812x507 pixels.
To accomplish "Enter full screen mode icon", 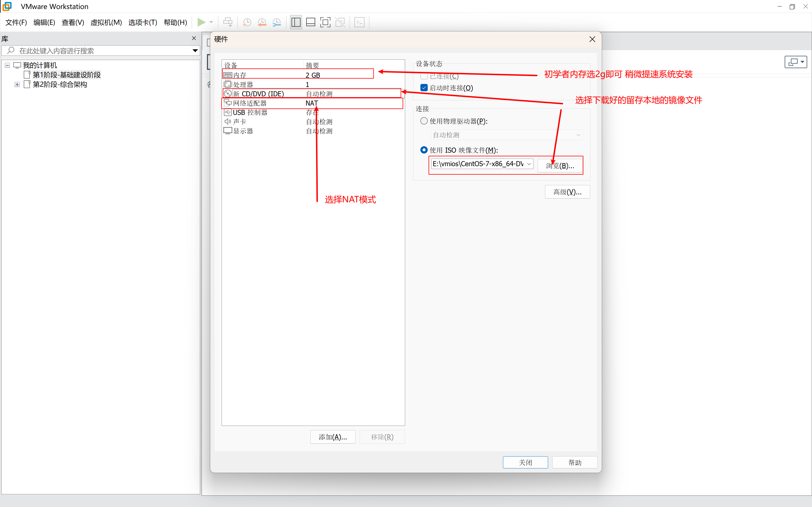I will point(325,23).
